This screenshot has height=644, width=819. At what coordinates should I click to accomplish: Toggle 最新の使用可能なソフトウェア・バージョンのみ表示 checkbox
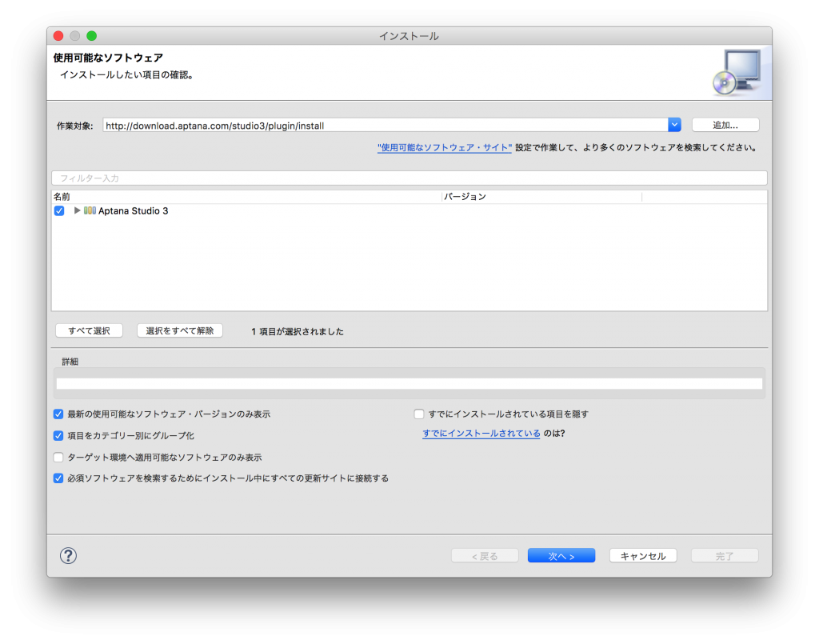click(x=58, y=414)
